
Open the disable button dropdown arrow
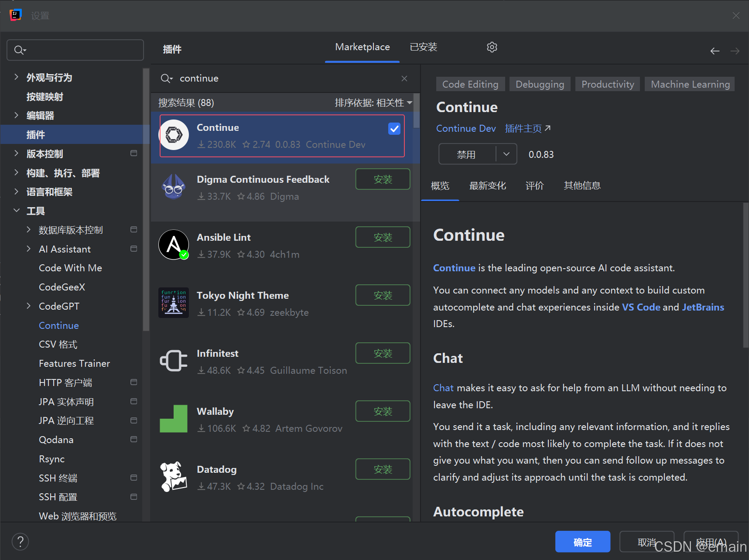tap(506, 154)
